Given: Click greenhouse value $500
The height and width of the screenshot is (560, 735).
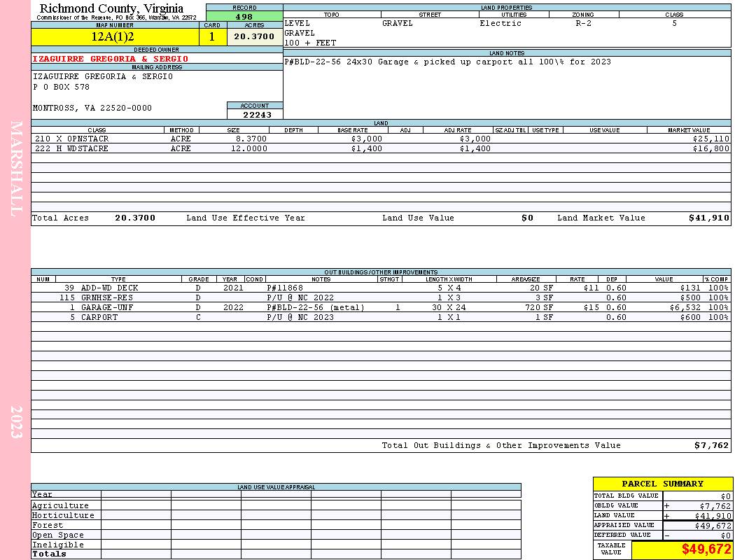Looking at the screenshot, I should 690,298.
